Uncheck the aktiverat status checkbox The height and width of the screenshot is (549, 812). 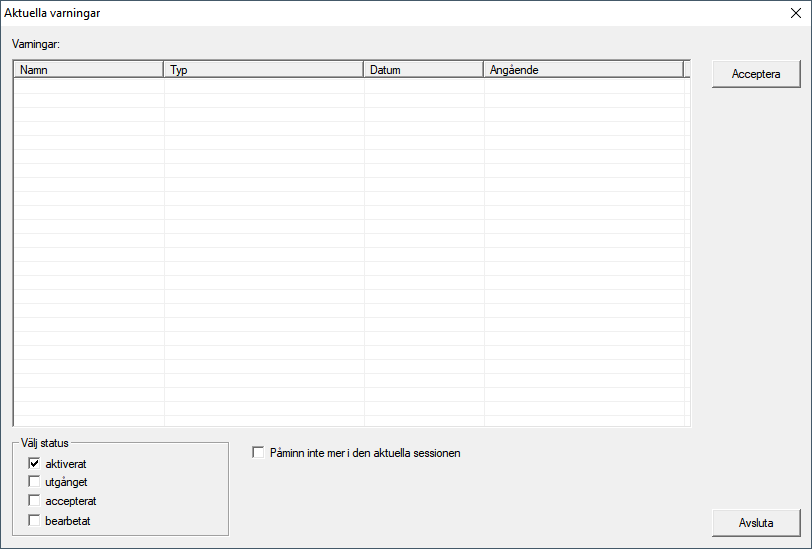[35, 464]
